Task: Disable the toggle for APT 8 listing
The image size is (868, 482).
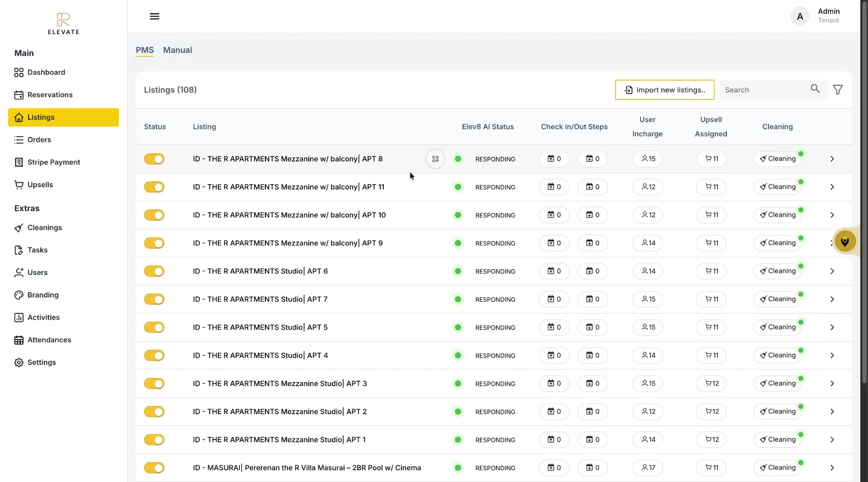Action: 154,159
